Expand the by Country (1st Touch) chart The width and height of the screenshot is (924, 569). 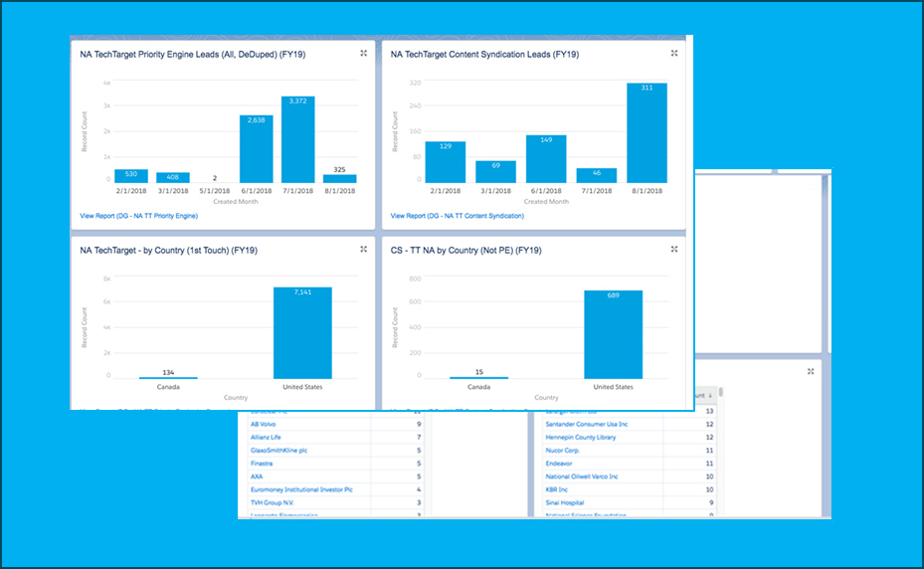click(364, 250)
